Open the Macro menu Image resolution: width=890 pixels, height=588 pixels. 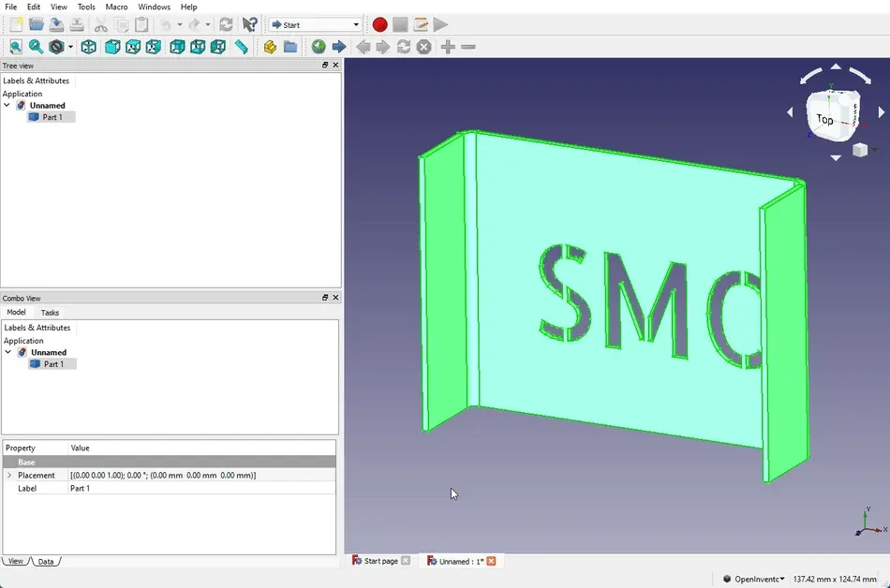point(116,7)
